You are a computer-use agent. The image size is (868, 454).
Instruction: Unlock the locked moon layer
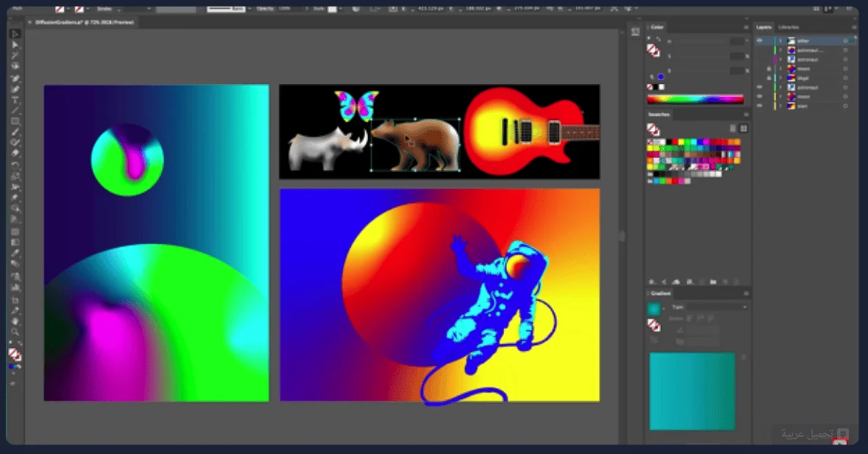[768, 69]
